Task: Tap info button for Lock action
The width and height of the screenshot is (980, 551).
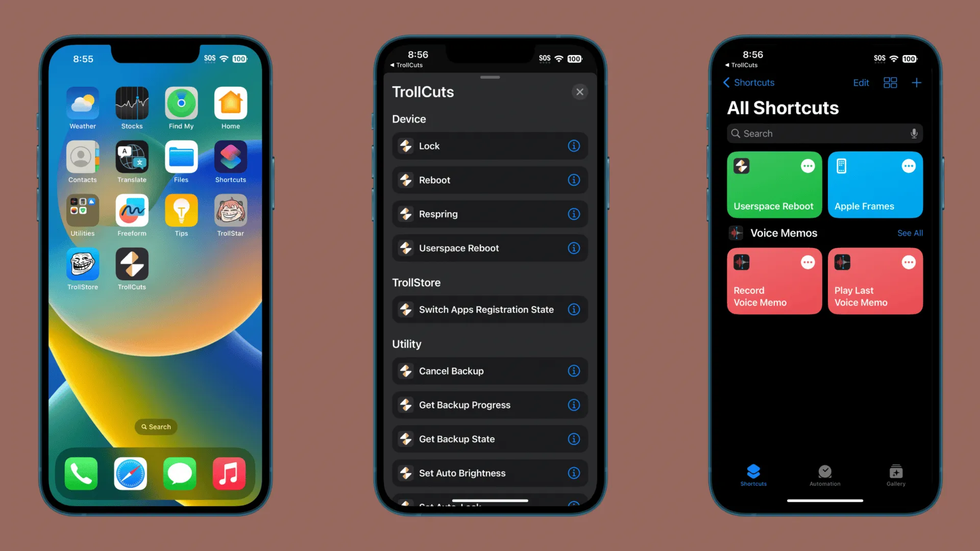Action: pos(574,146)
